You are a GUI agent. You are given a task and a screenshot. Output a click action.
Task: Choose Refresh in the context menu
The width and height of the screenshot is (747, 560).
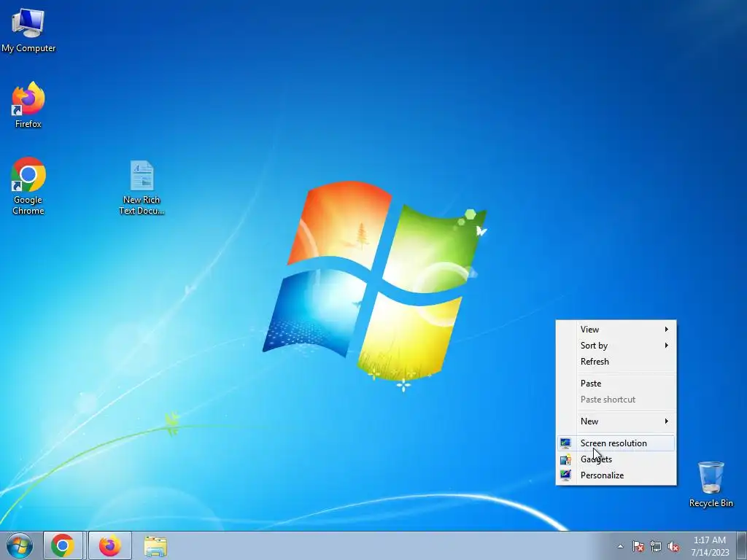[x=616, y=362]
